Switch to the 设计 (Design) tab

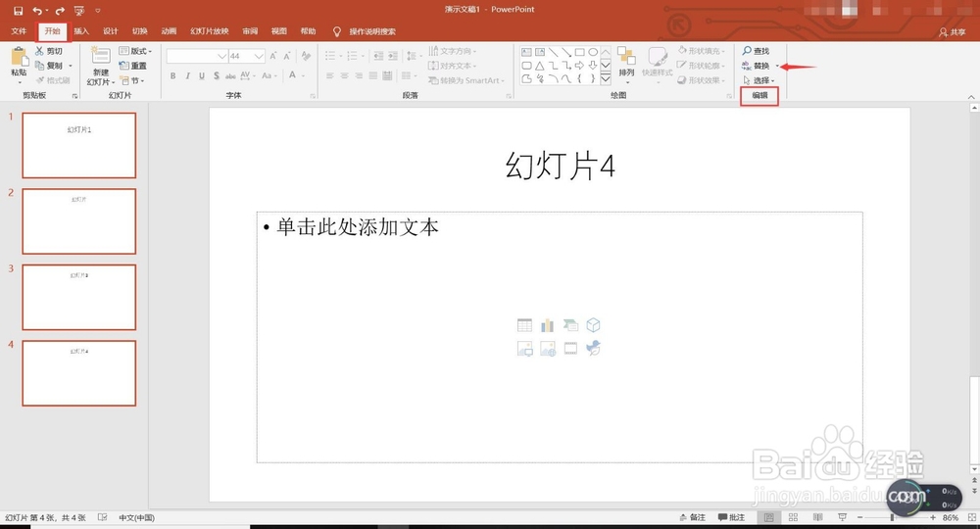tap(111, 31)
